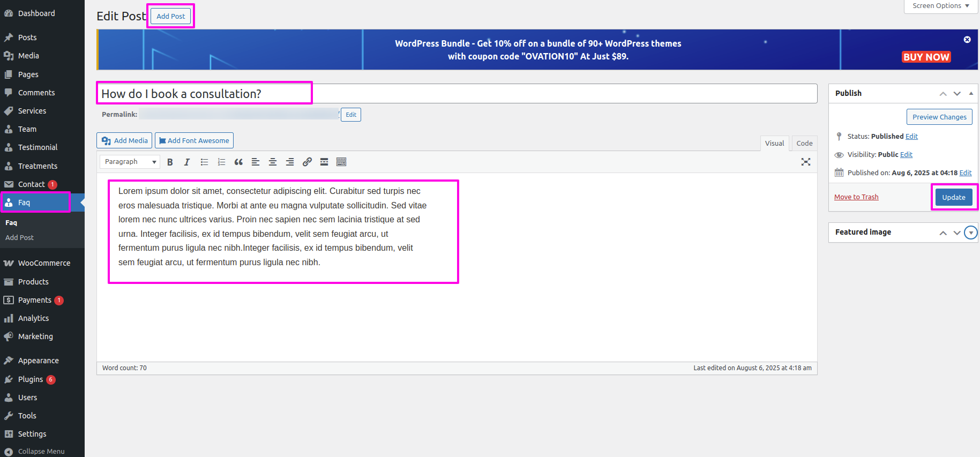Toggle bold formatting in the editor toolbar
The height and width of the screenshot is (457, 980).
[x=170, y=162]
